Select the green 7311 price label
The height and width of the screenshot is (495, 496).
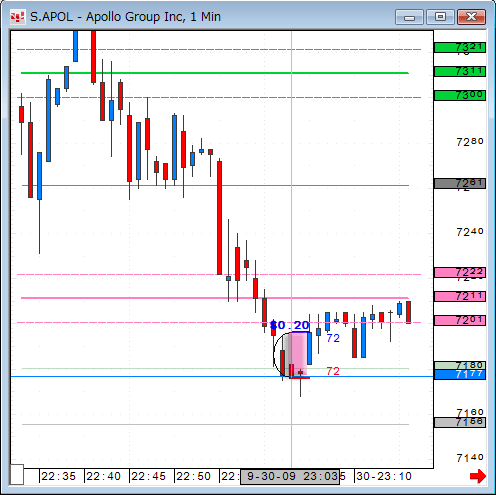460,71
